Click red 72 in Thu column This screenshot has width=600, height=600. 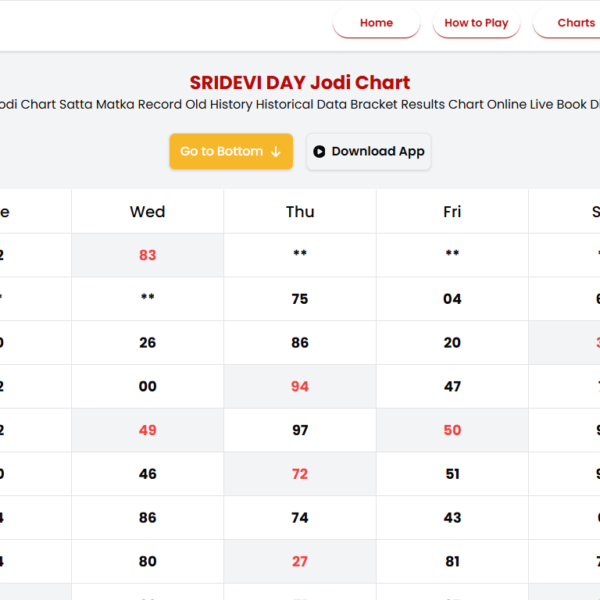click(x=300, y=474)
